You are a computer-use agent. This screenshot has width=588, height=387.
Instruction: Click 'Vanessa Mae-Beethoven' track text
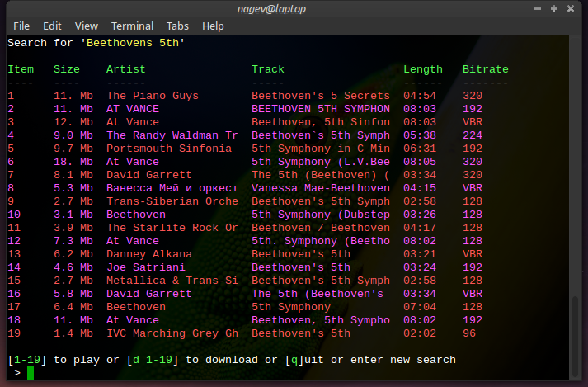pos(321,188)
